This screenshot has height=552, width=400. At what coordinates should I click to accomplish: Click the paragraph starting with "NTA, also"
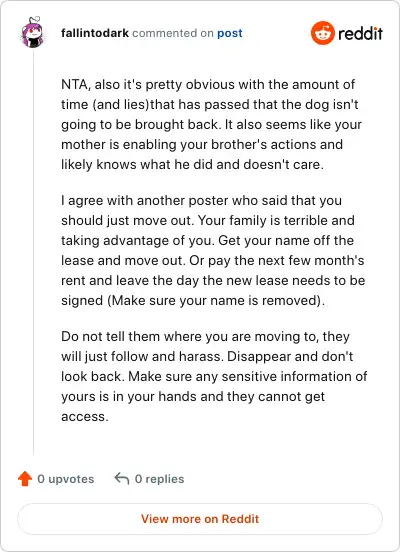pyautogui.click(x=211, y=124)
